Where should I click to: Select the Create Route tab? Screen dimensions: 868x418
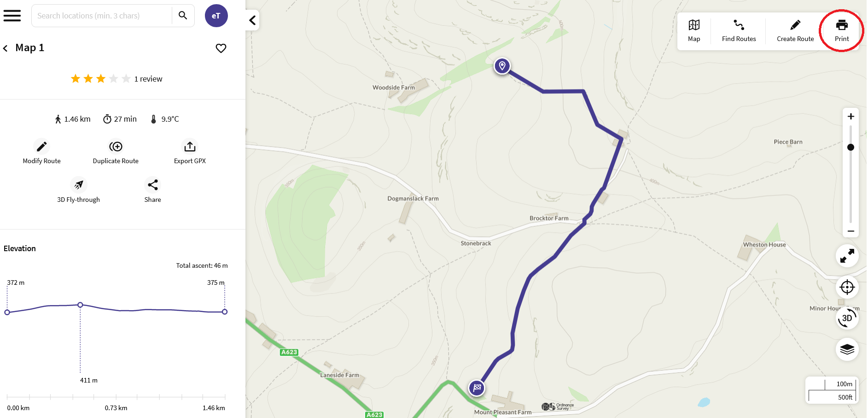coord(795,30)
